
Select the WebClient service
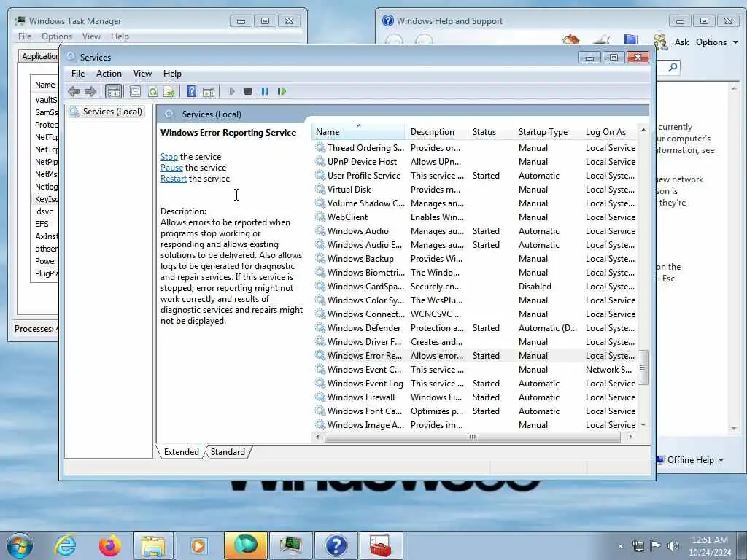point(475,217)
